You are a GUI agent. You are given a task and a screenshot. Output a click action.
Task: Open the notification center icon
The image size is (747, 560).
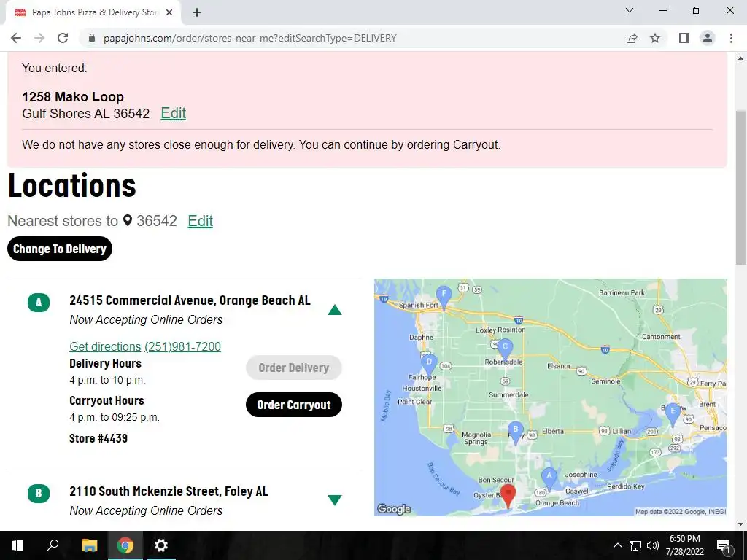click(724, 545)
